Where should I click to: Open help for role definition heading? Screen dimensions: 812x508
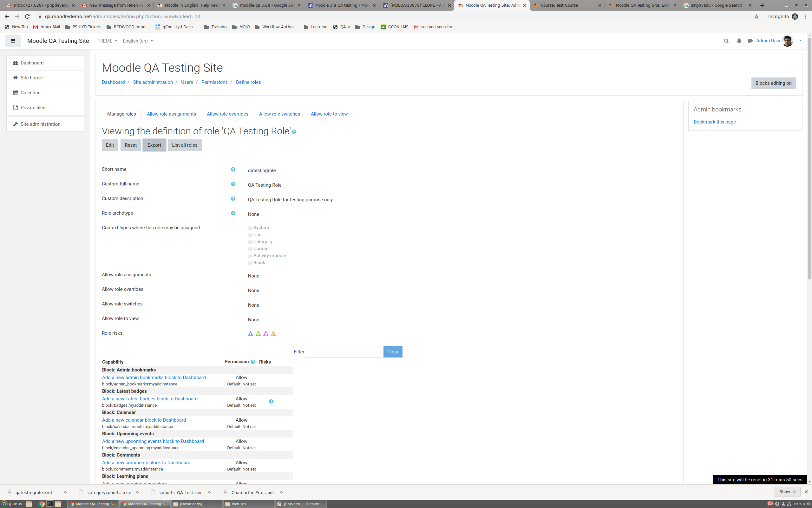pos(294,132)
